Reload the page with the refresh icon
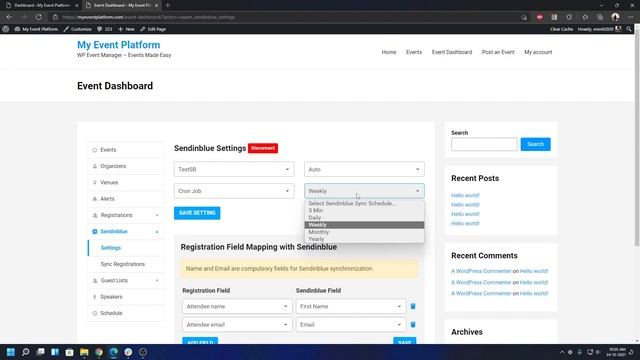This screenshot has width=640, height=360. click(x=38, y=17)
